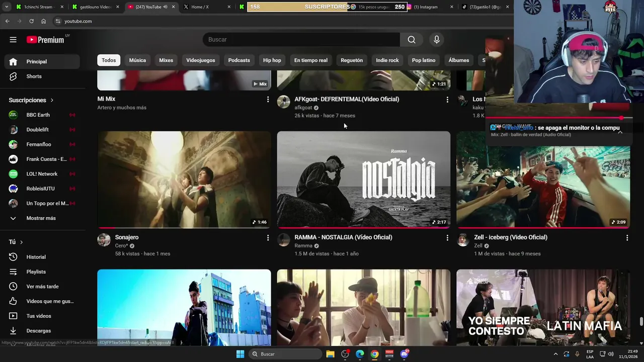Select the Hip hop filter chip
This screenshot has width=644, height=362.
[x=272, y=60]
